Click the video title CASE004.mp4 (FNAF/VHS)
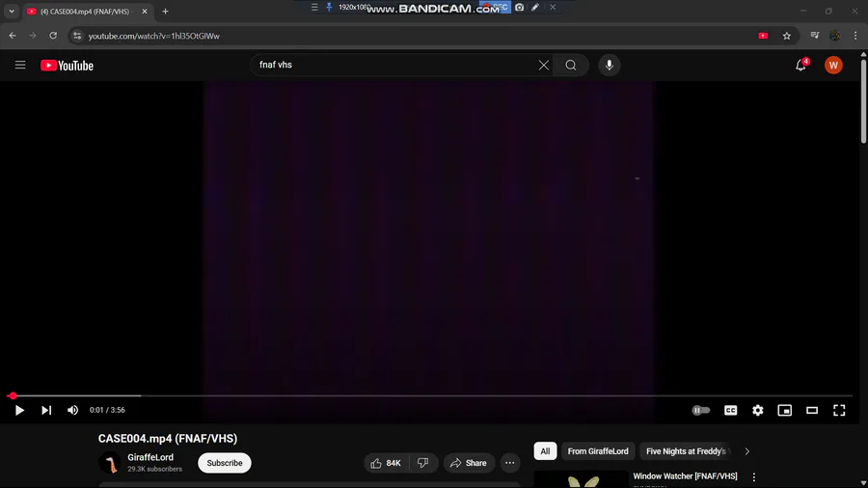 point(168,439)
